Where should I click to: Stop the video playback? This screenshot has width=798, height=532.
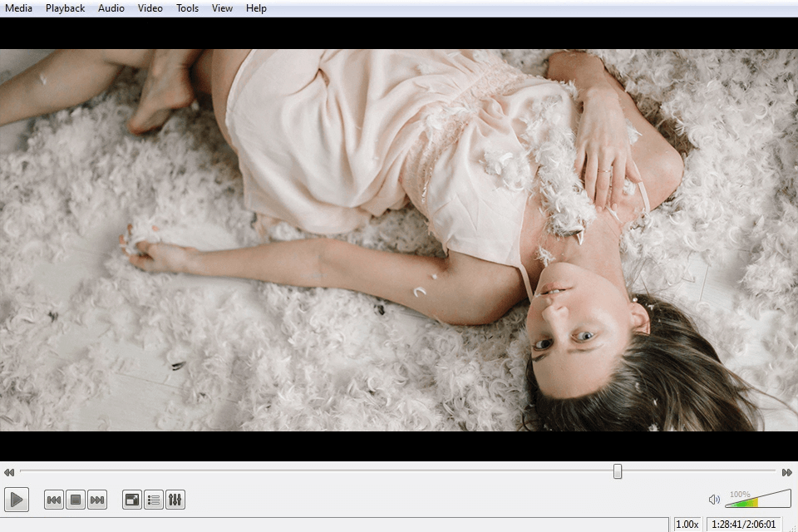76,500
